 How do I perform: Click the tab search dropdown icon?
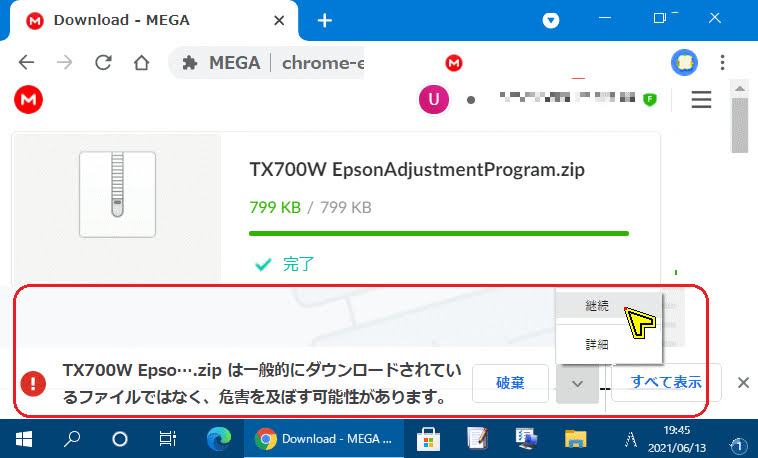tap(551, 20)
